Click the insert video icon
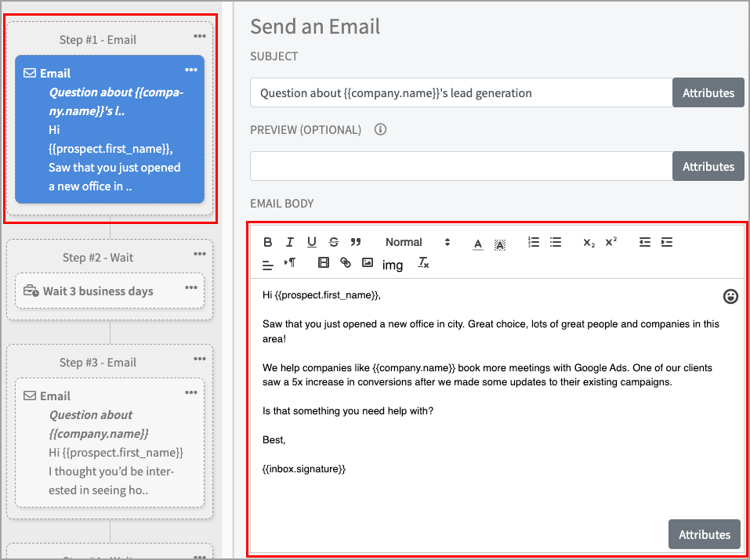The image size is (750, 560). click(x=324, y=263)
